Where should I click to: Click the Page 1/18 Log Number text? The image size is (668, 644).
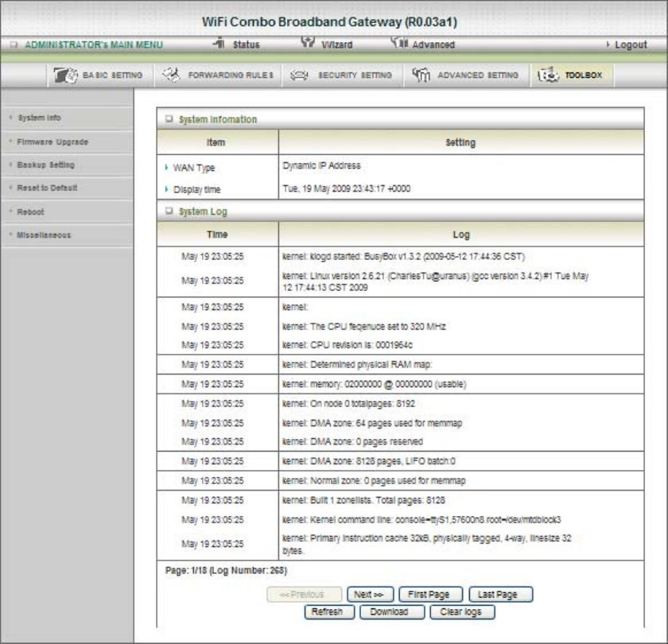pyautogui.click(x=226, y=570)
